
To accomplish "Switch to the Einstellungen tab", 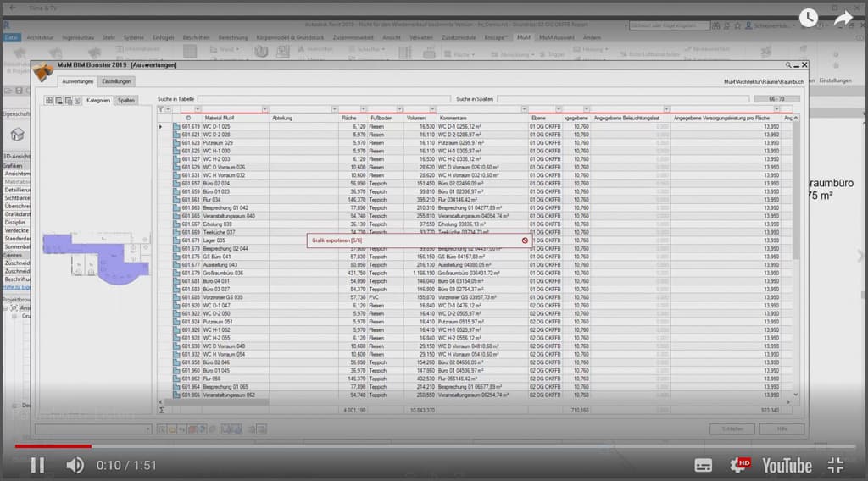I will coord(116,81).
